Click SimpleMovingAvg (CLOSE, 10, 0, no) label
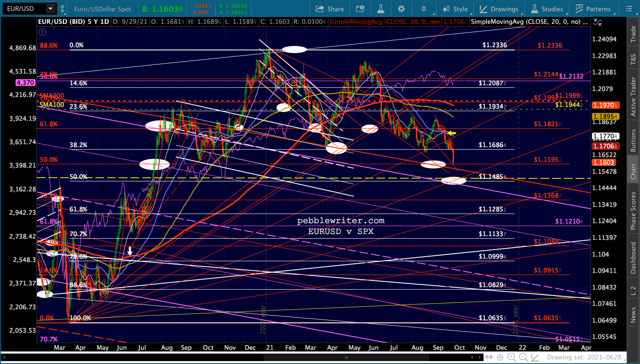640x364 pixels. point(384,22)
